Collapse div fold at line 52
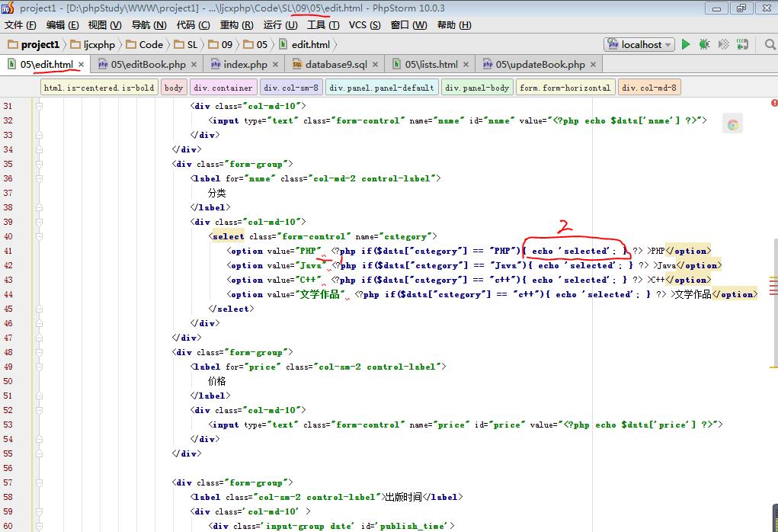Screen dimensions: 778x532 tap(39, 410)
